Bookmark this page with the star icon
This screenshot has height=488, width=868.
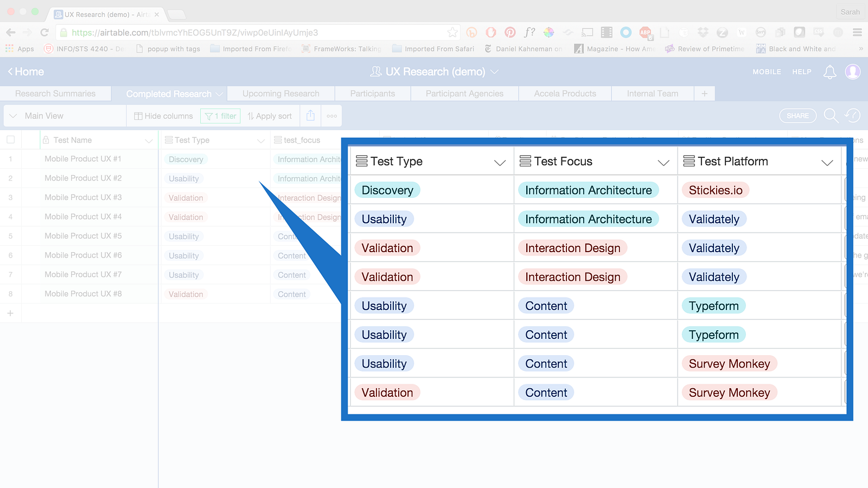(452, 33)
